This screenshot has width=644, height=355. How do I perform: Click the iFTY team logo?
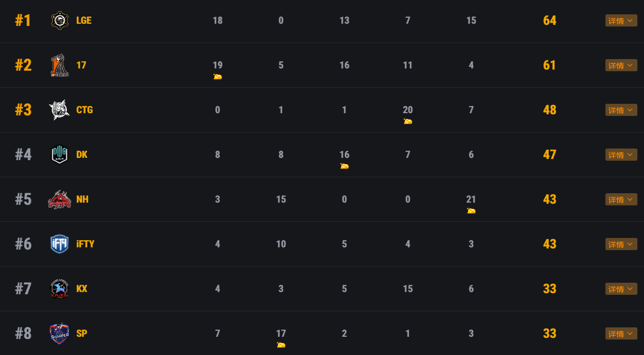point(60,244)
